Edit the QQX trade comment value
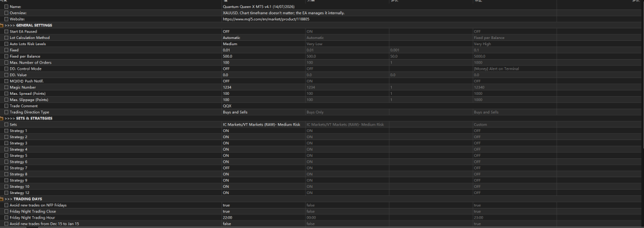Image resolution: width=644 pixels, height=228 pixels. 226,106
